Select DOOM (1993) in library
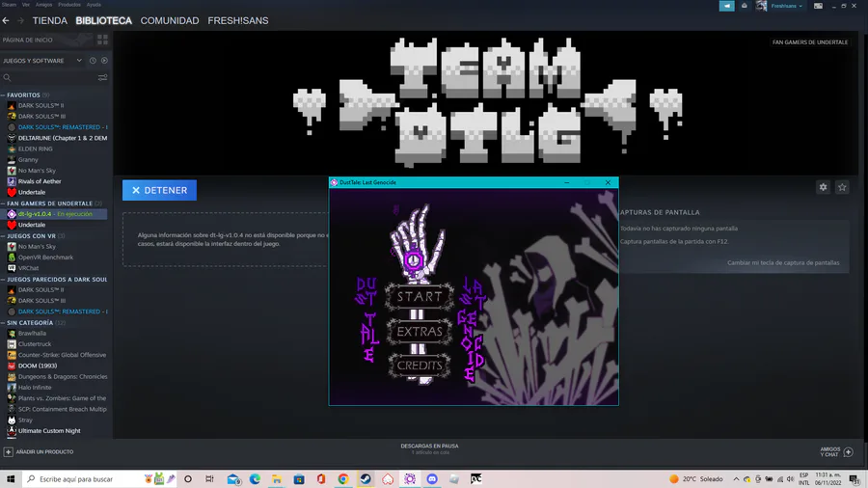 click(x=37, y=366)
